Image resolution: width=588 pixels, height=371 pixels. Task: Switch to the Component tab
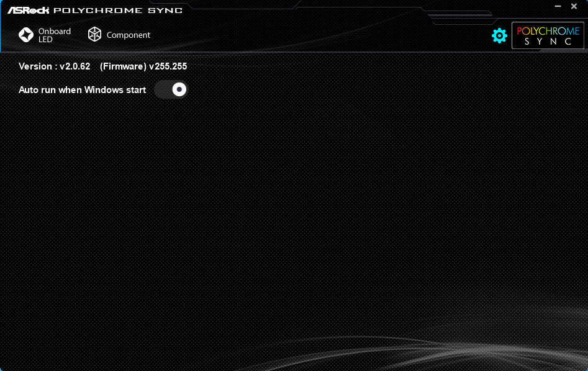pyautogui.click(x=119, y=35)
